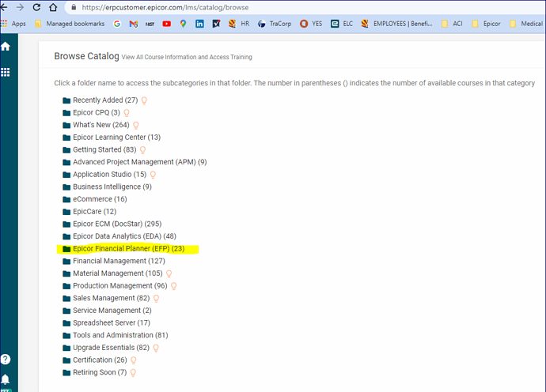The height and width of the screenshot is (392, 546).
Task: Click the browser back arrow
Action: [3, 7]
